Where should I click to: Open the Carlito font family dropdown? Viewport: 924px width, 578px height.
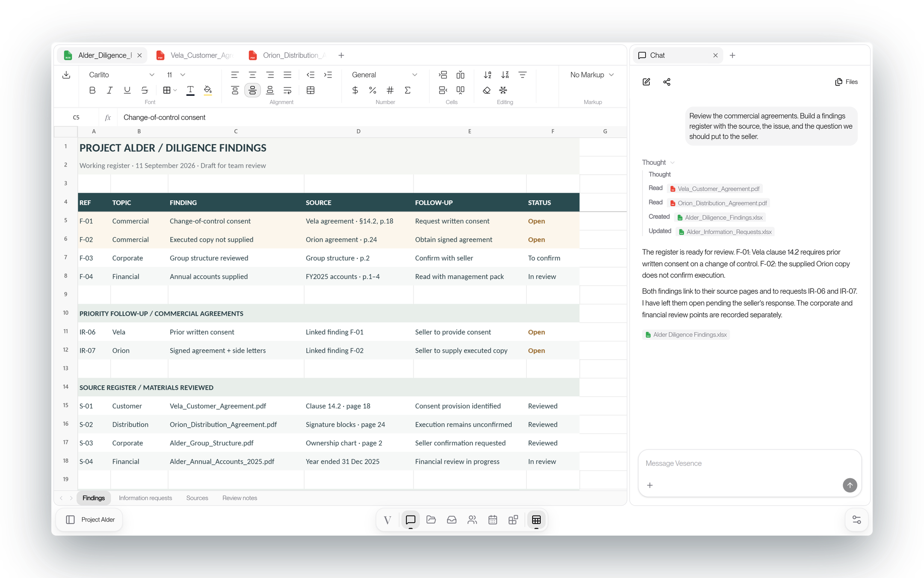[121, 74]
